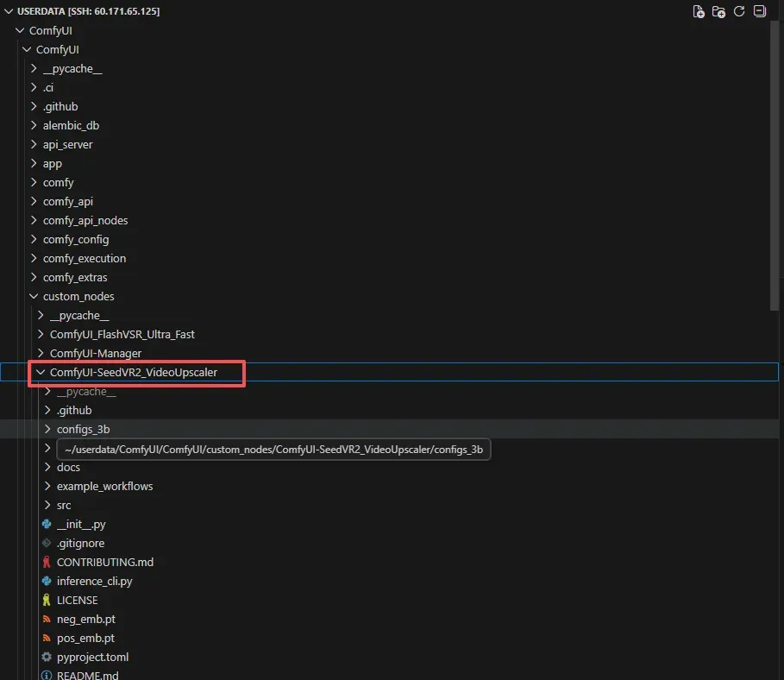
Task: Select the configs_3b folder
Action: point(83,429)
